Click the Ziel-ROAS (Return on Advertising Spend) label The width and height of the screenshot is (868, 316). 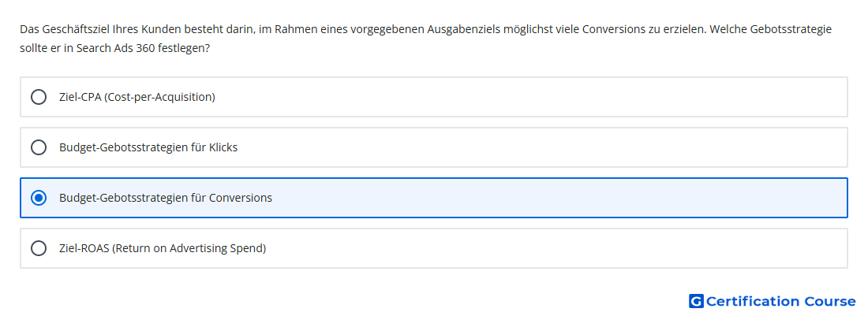163,248
